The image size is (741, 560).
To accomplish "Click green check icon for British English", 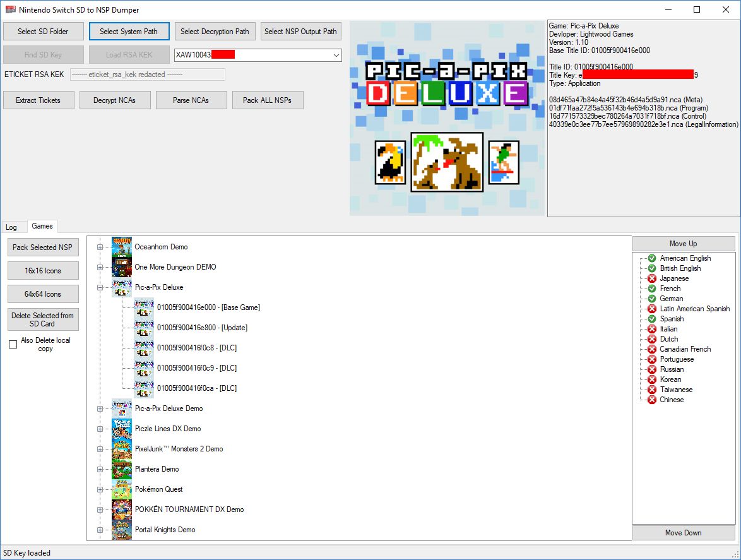I will point(651,268).
